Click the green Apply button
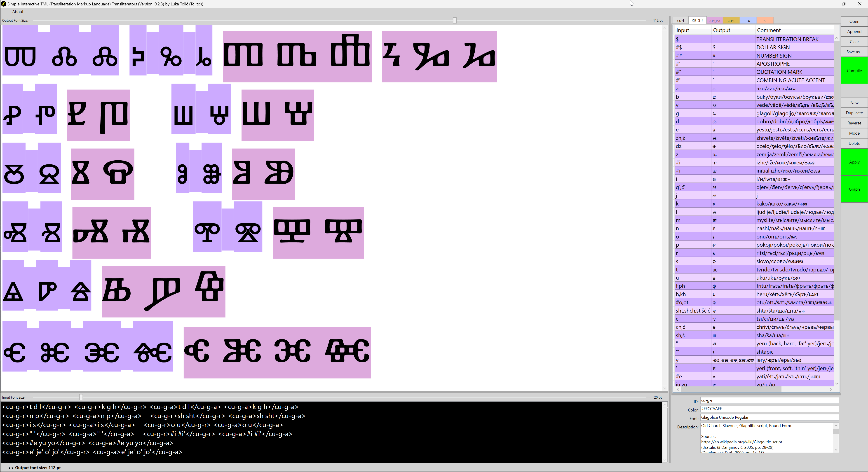The image size is (868, 472). pos(854,162)
